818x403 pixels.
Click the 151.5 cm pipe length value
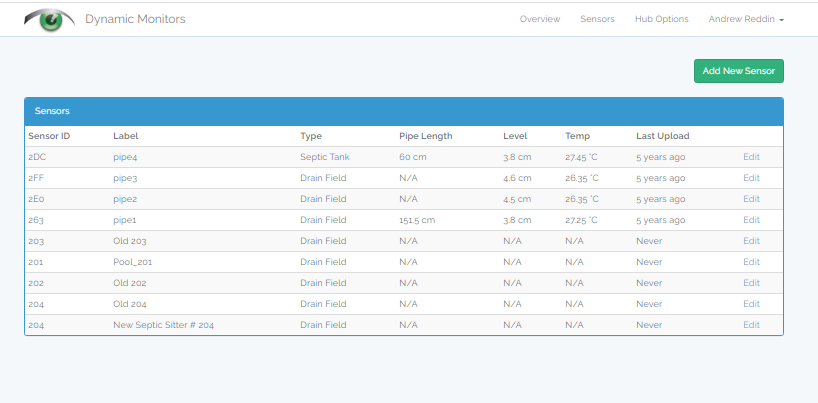417,220
